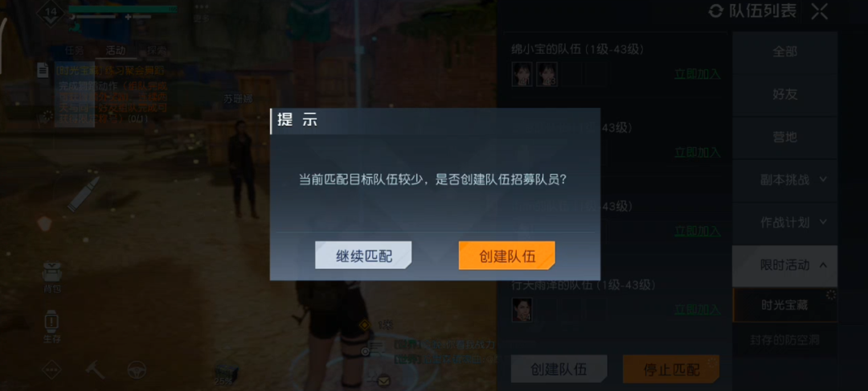Image resolution: width=868 pixels, height=391 pixels.
Task: Expand the 副本挑战 category
Action: pos(784,180)
